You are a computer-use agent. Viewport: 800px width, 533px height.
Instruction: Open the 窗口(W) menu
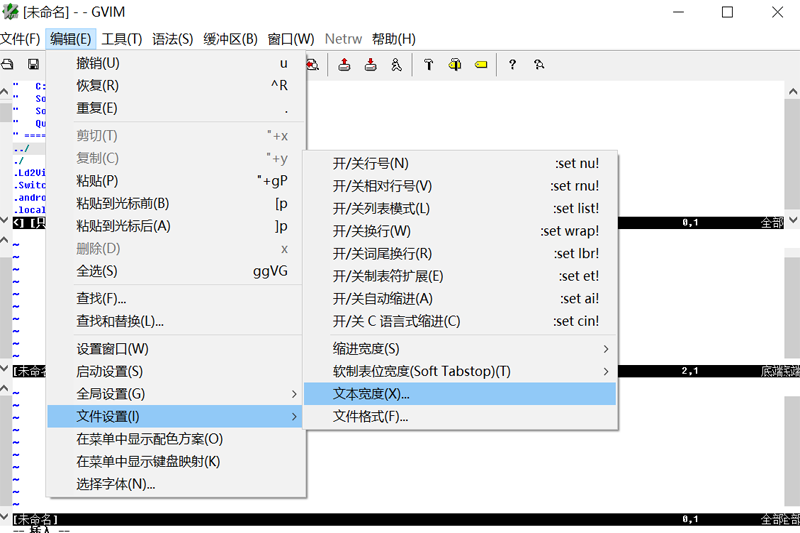pos(291,39)
